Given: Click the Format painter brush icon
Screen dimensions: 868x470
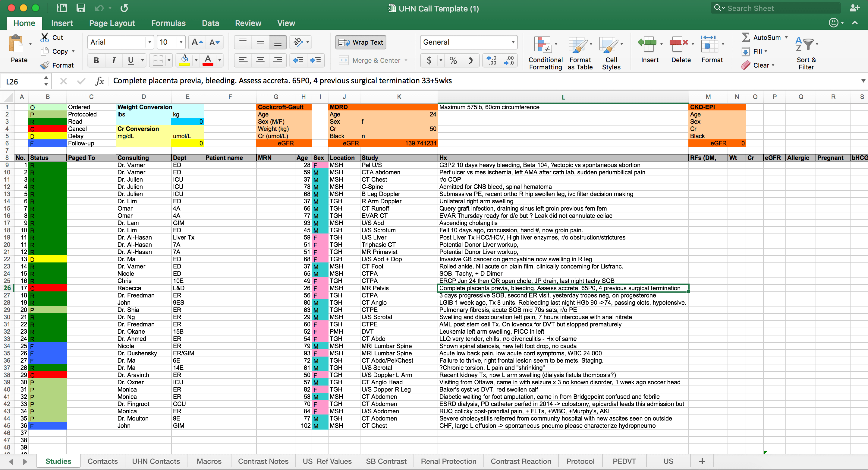Looking at the screenshot, I should [x=45, y=65].
